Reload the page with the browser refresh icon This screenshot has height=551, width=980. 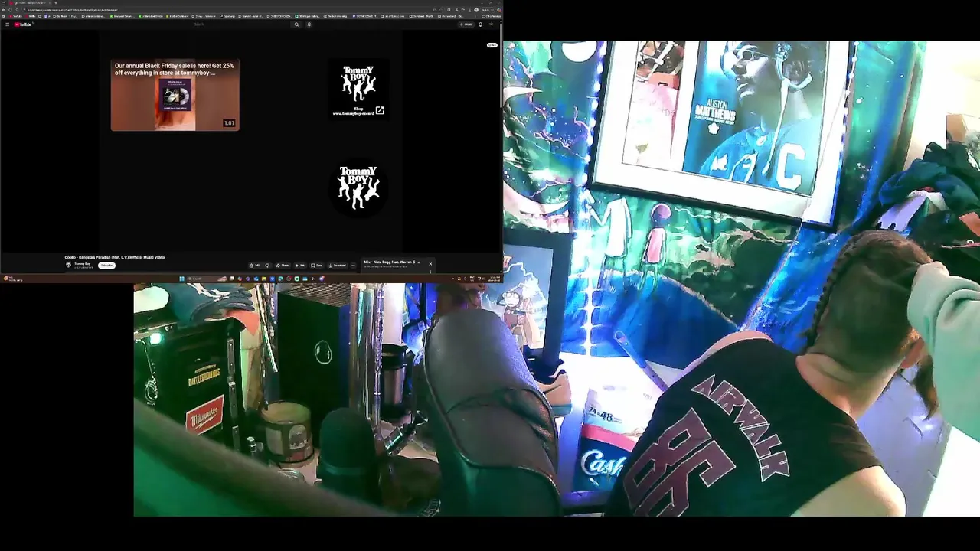pos(10,10)
